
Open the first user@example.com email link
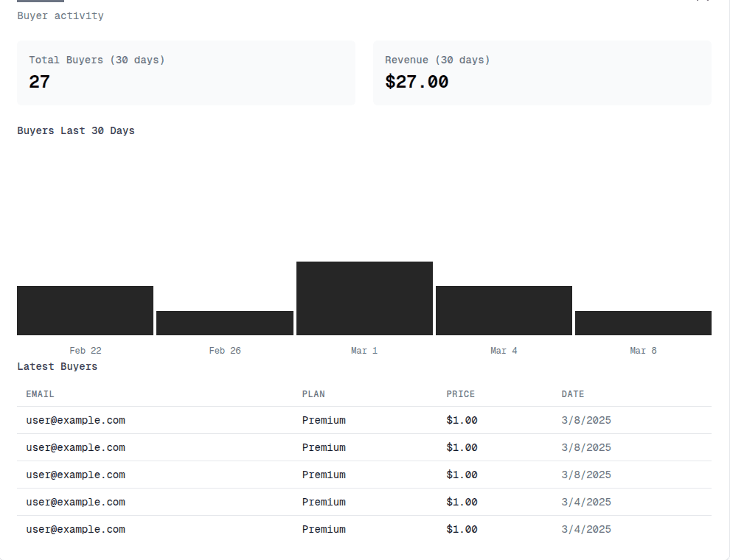(x=75, y=420)
